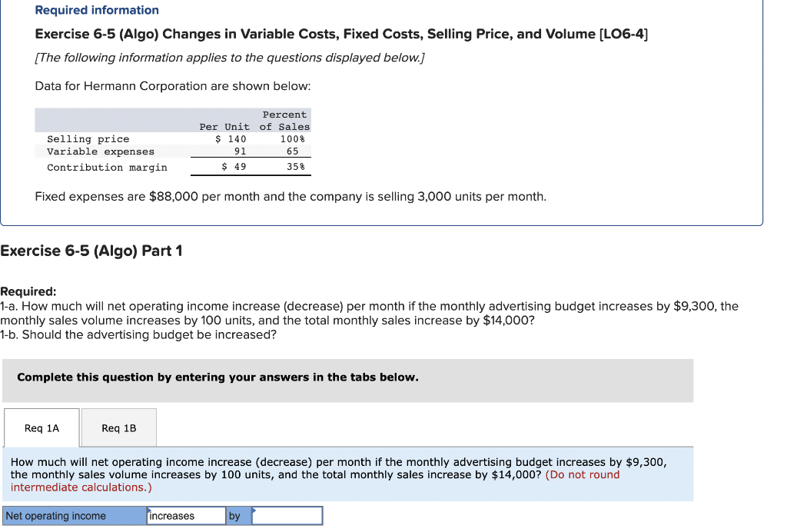Click the Percent of Sales column header
The height and width of the screenshot is (532, 787).
pos(284,120)
